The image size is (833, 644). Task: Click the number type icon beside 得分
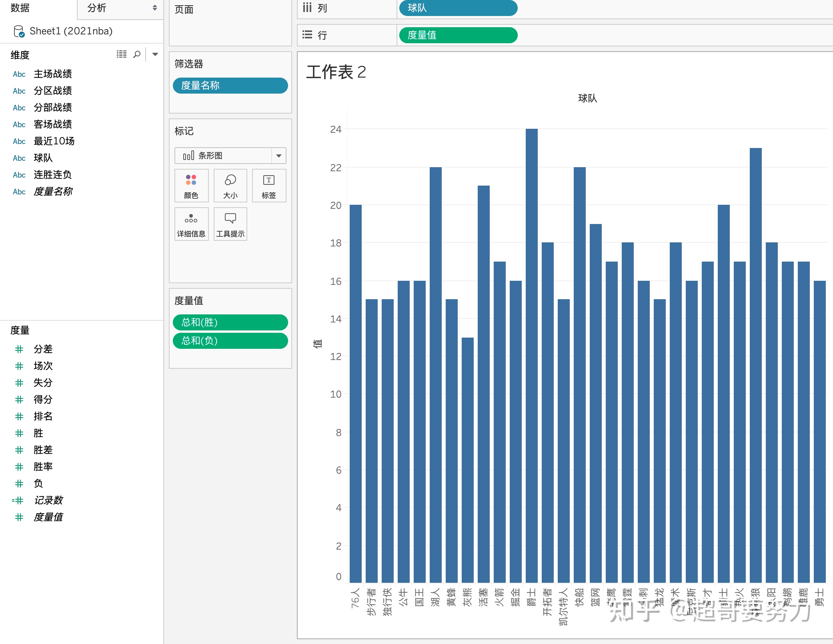[x=19, y=400]
